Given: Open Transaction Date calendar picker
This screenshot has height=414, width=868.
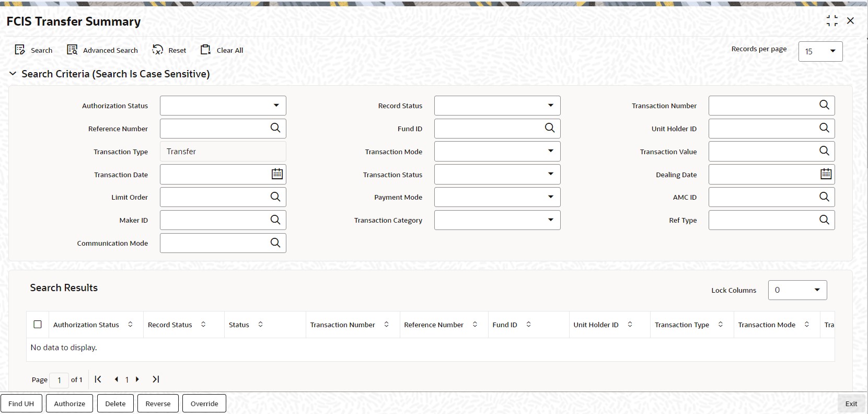Looking at the screenshot, I should 277,174.
